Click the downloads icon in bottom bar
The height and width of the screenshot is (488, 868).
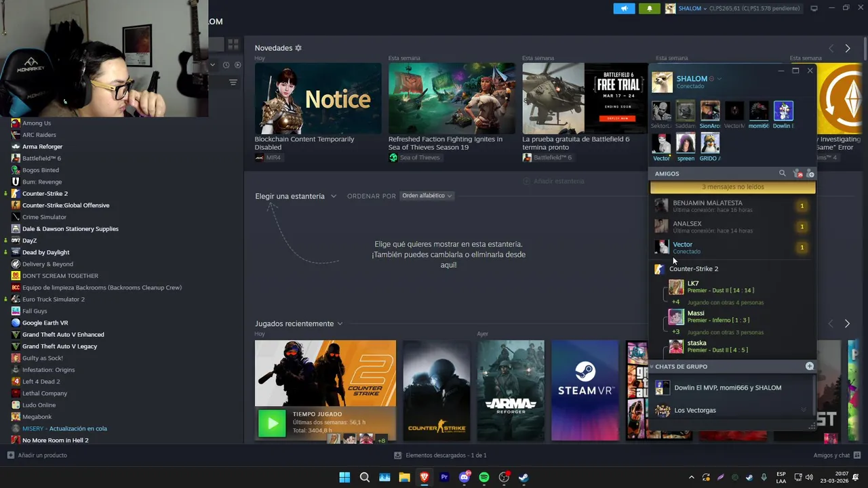pos(398,455)
